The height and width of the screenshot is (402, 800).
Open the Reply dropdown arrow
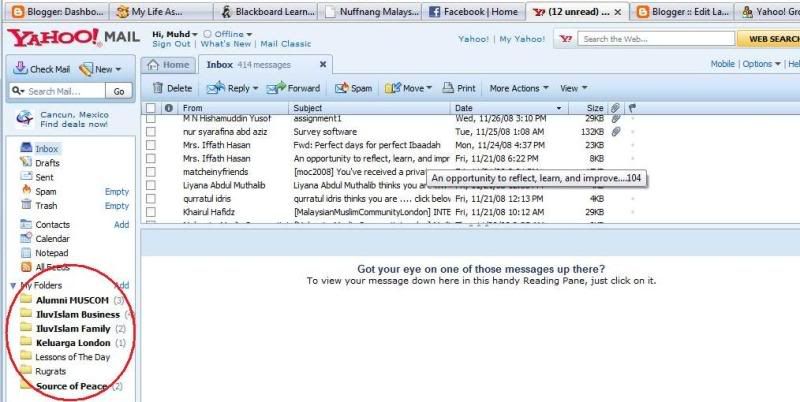pos(255,88)
